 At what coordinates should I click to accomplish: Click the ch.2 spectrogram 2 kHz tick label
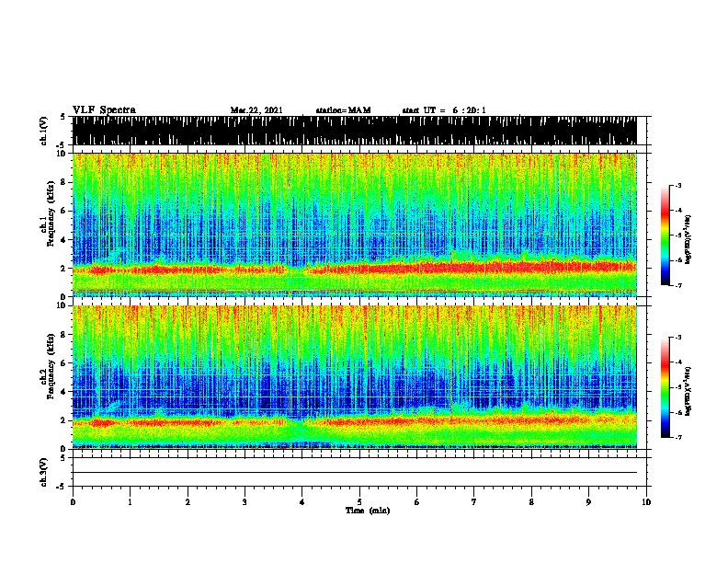64,420
